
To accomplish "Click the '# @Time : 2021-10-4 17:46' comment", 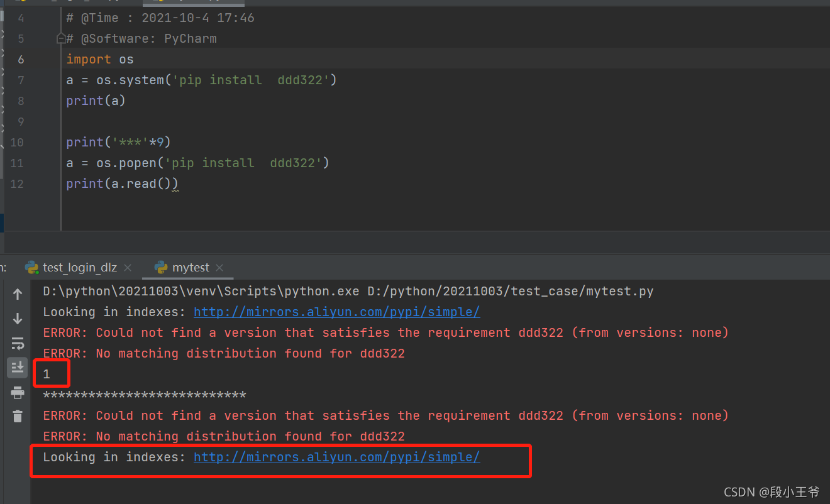I will coord(160,18).
